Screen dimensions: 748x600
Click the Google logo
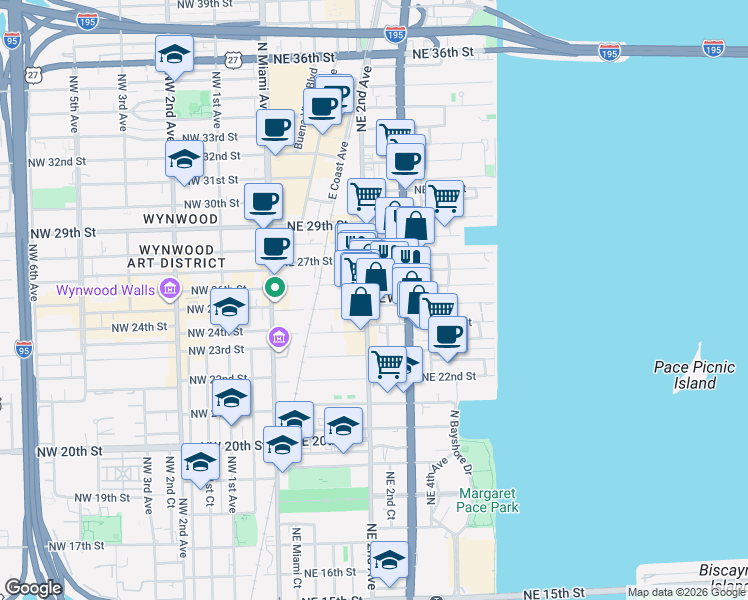point(33,589)
